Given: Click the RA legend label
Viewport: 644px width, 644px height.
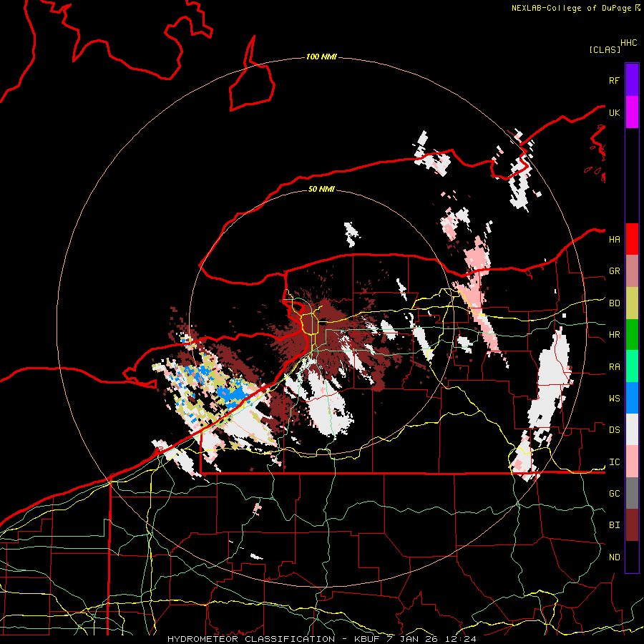Looking at the screenshot, I should [614, 367].
